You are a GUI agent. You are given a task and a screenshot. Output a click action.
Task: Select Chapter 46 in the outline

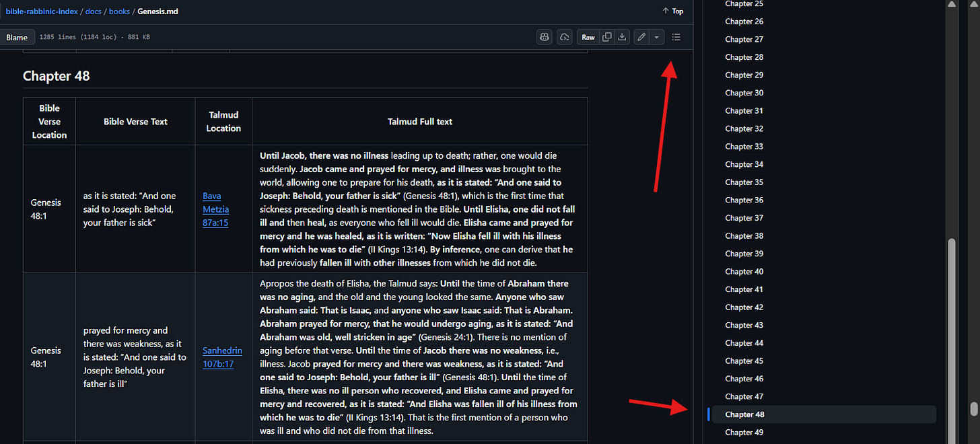tap(744, 379)
